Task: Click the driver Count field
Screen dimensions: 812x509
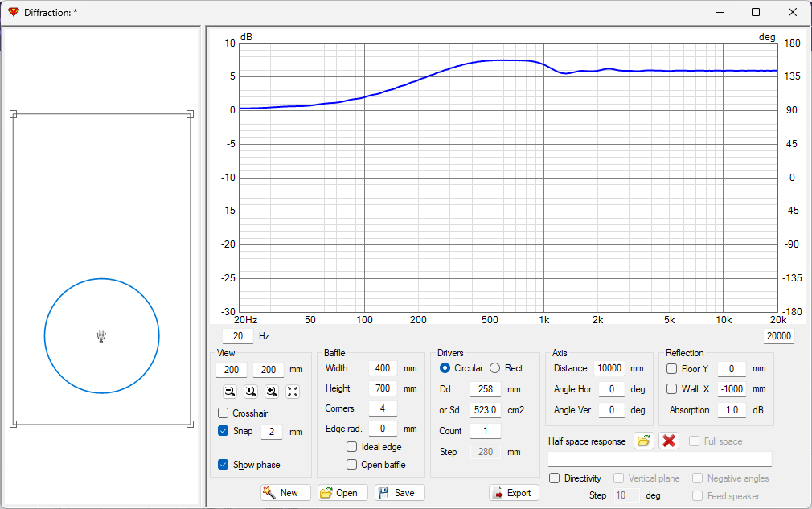Action: click(x=486, y=431)
